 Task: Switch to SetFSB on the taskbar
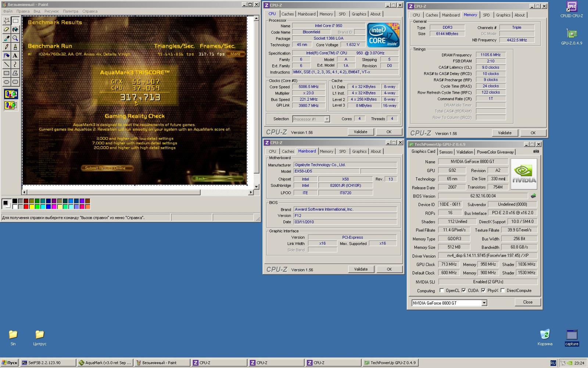point(48,363)
